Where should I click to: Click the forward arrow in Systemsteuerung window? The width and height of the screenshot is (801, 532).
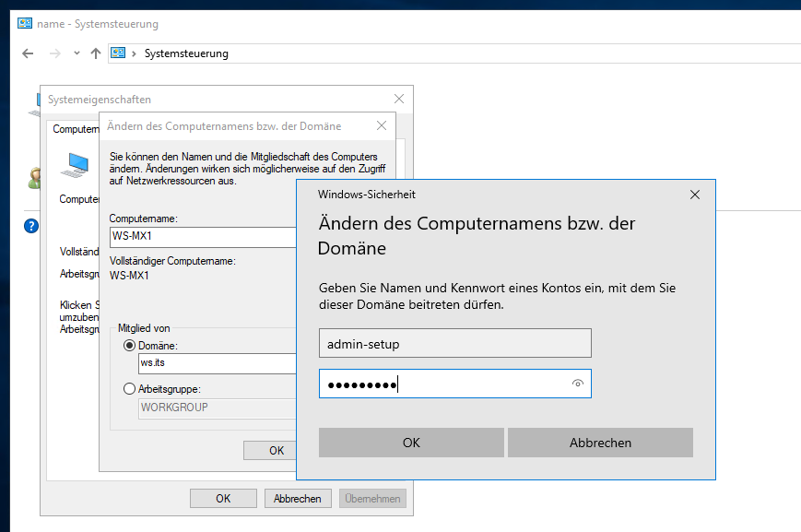pyautogui.click(x=54, y=53)
